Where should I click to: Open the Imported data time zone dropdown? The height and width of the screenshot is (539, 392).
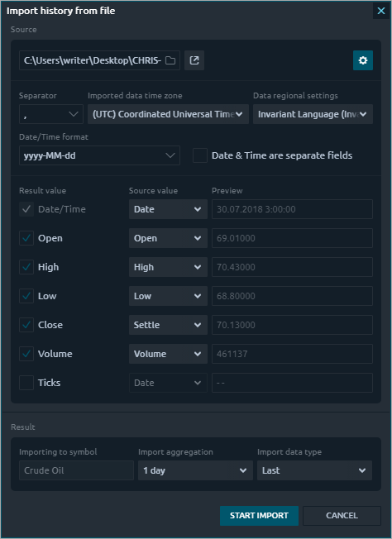tap(168, 114)
